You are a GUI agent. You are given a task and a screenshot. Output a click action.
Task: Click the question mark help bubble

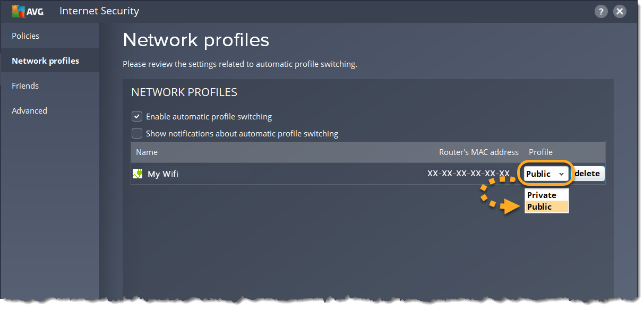point(601,11)
